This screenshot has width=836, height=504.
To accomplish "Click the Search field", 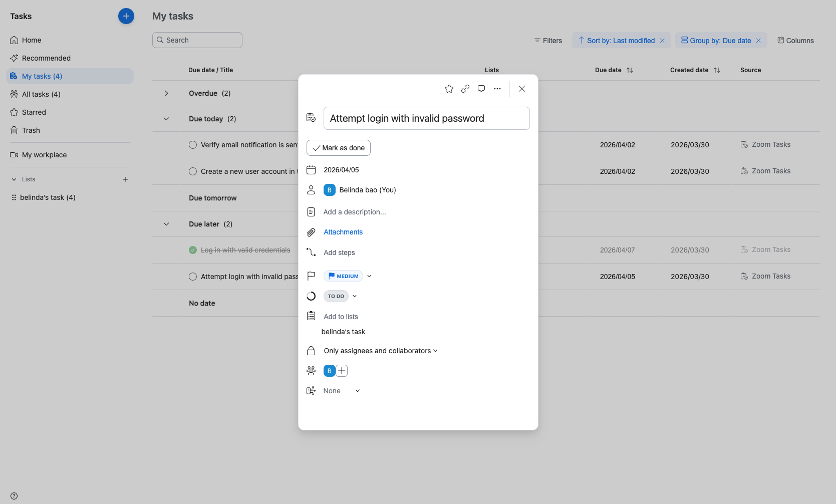I will (x=197, y=40).
